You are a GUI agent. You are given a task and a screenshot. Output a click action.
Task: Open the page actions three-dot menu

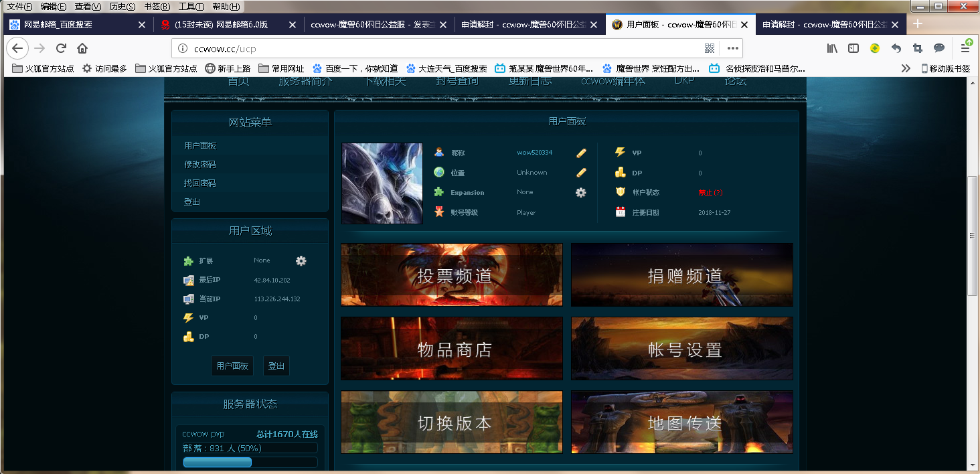click(x=733, y=48)
